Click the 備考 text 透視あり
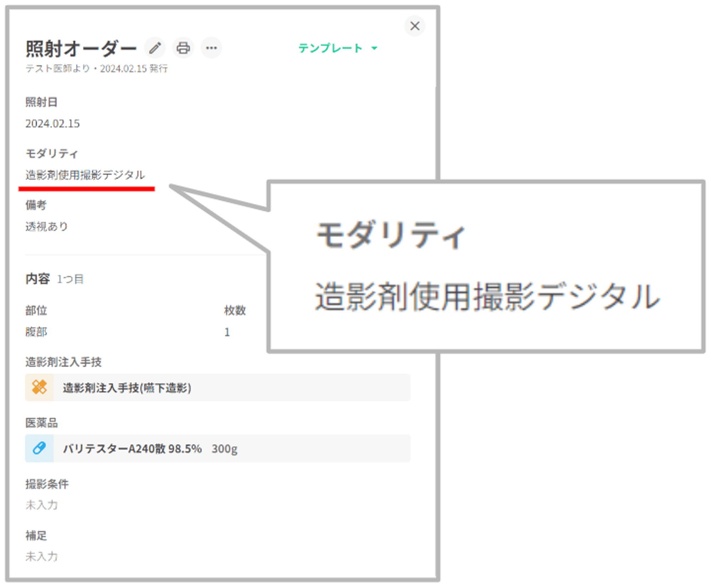 pyautogui.click(x=47, y=227)
